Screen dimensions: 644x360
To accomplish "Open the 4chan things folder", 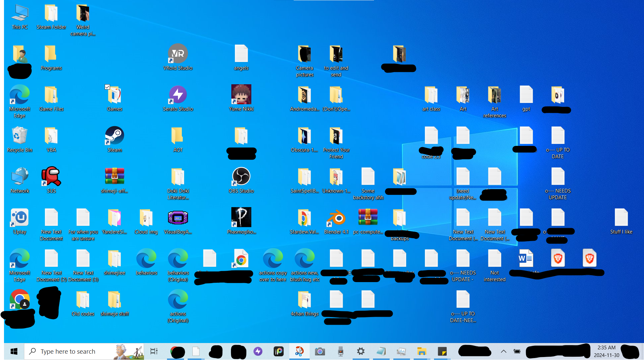I will (304, 303).
